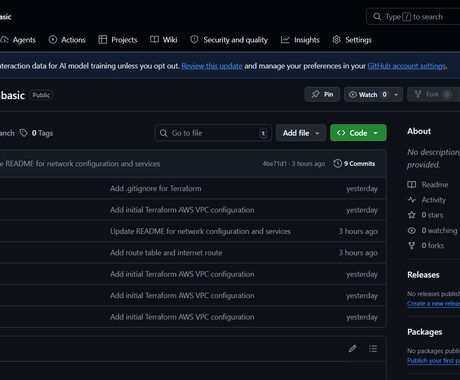This screenshot has width=460, height=380.
Task: Open the Wiki tab
Action: click(164, 40)
